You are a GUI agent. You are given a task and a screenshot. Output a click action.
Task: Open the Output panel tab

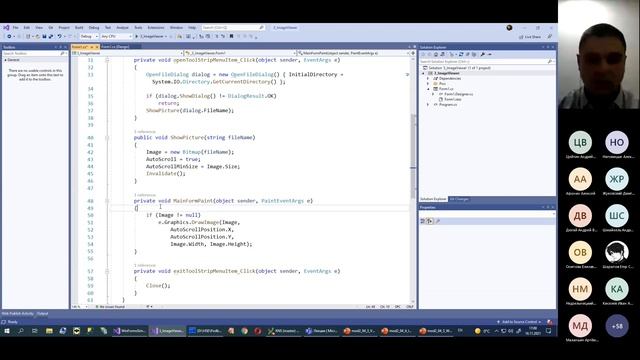pos(43,313)
